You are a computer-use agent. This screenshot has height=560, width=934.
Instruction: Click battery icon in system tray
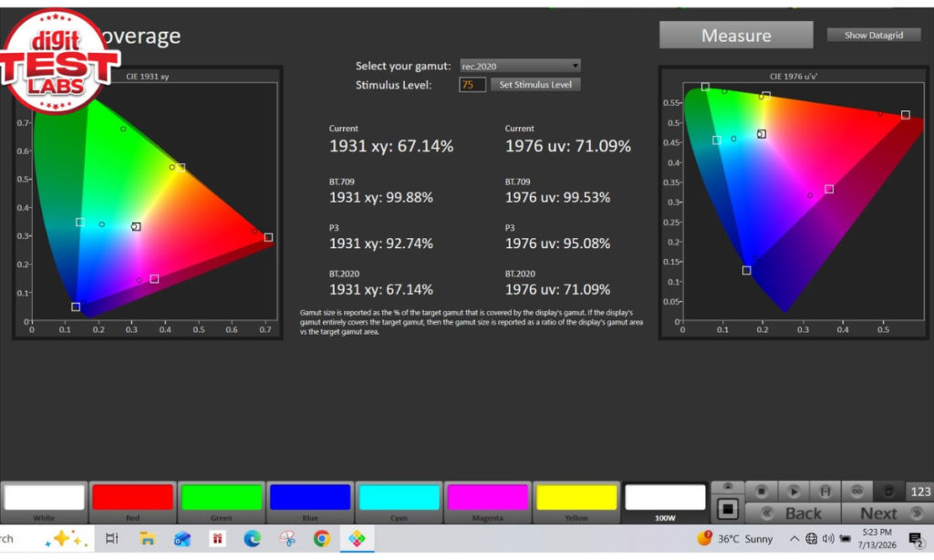click(x=846, y=538)
